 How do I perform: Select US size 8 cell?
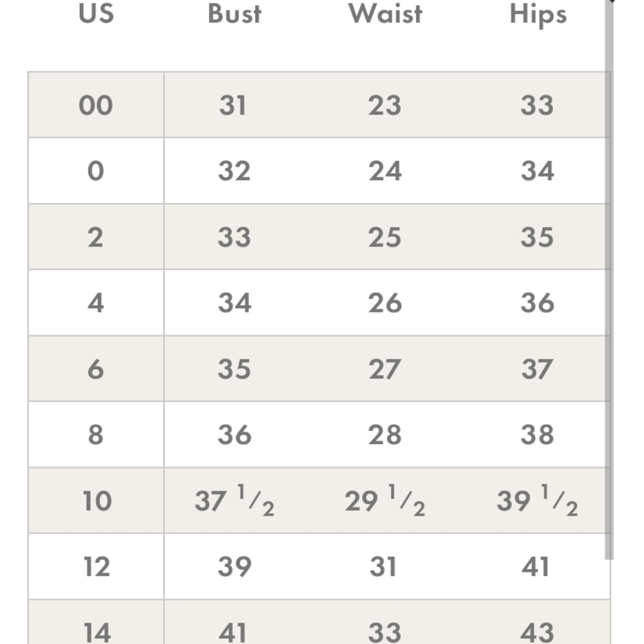coord(96,435)
